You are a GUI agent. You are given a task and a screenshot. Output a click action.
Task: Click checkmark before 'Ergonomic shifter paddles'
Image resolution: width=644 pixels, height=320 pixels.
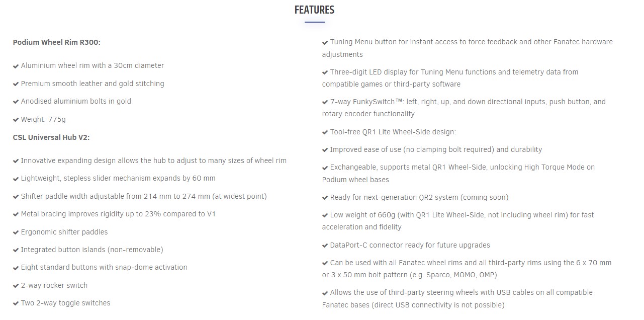coord(16,232)
